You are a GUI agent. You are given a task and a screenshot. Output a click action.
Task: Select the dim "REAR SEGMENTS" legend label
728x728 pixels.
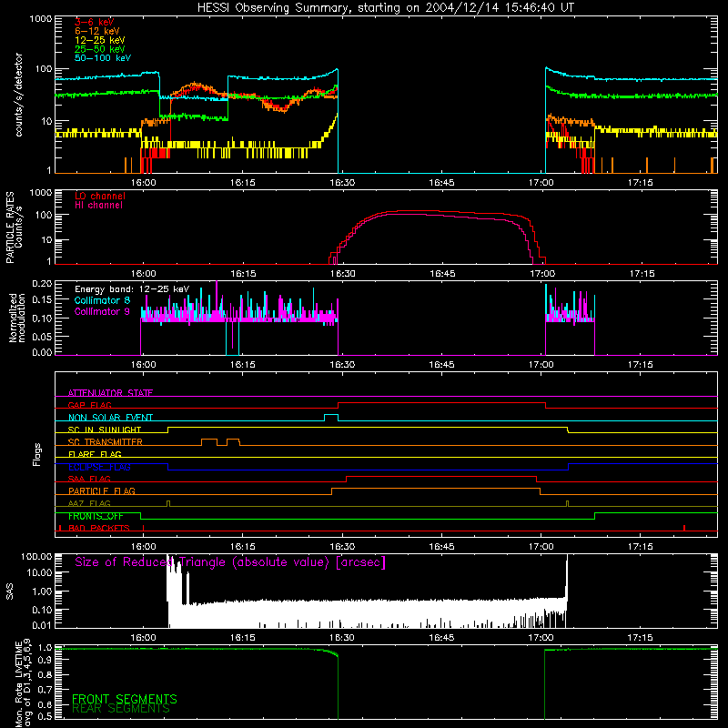click(121, 709)
